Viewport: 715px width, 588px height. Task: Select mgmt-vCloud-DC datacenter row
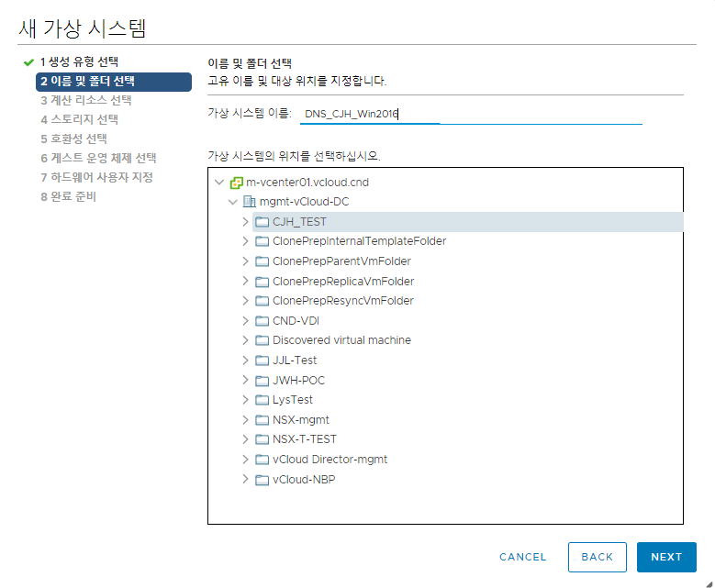click(304, 202)
